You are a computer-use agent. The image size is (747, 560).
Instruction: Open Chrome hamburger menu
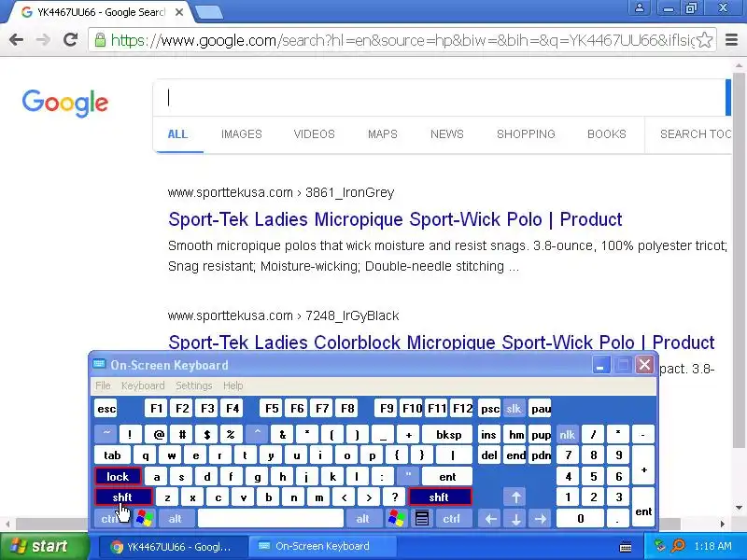[732, 40]
